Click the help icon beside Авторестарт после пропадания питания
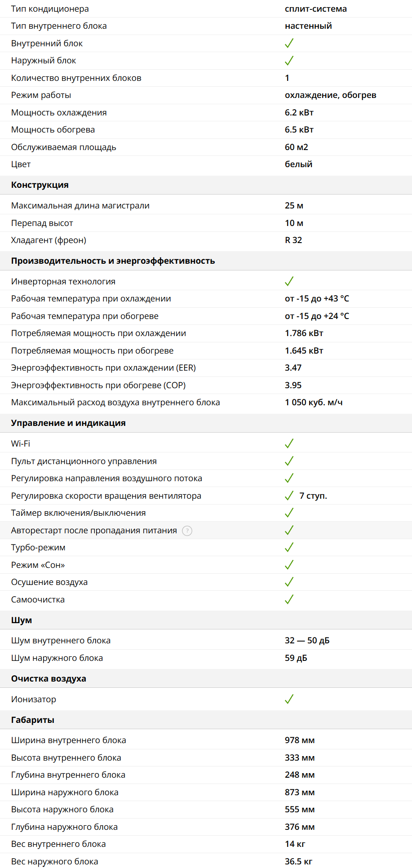412x868 pixels. tap(187, 531)
